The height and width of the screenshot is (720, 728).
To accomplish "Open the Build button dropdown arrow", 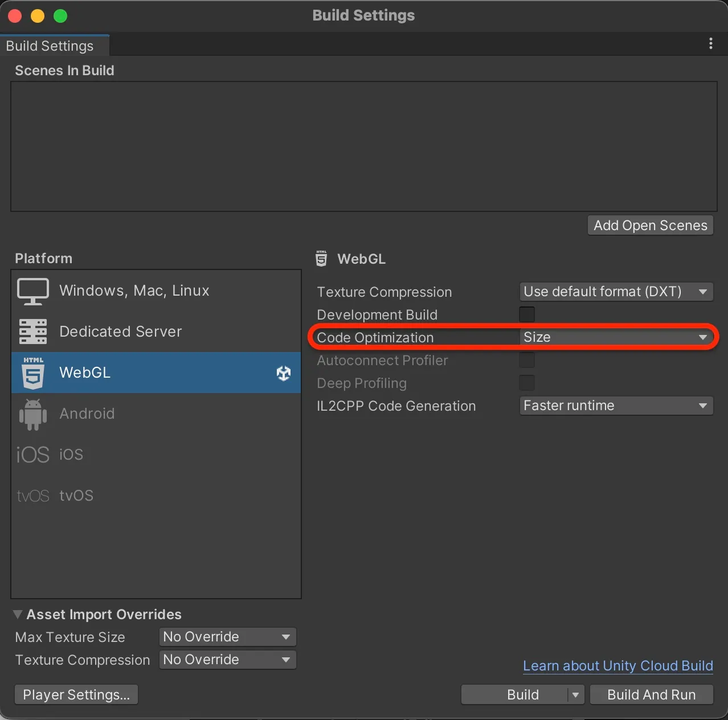I will (575, 695).
